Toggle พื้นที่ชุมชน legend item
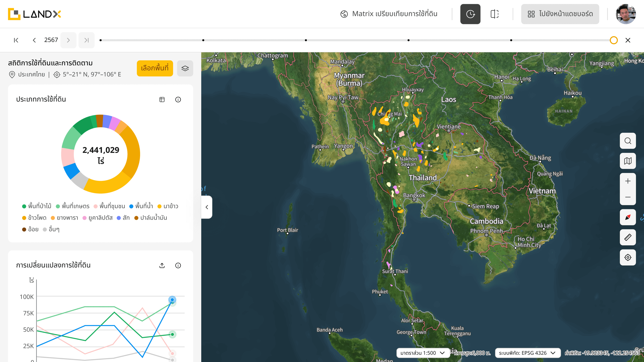Image resolution: width=644 pixels, height=362 pixels. pyautogui.click(x=109, y=206)
